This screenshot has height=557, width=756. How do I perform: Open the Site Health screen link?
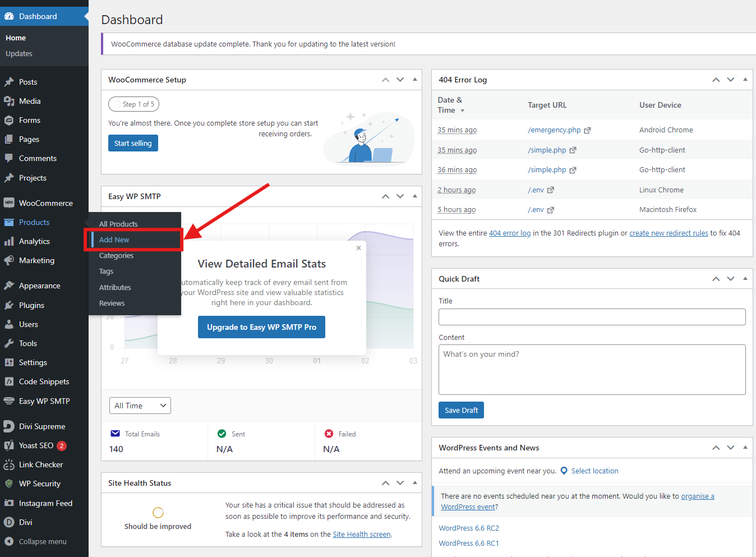coord(362,534)
